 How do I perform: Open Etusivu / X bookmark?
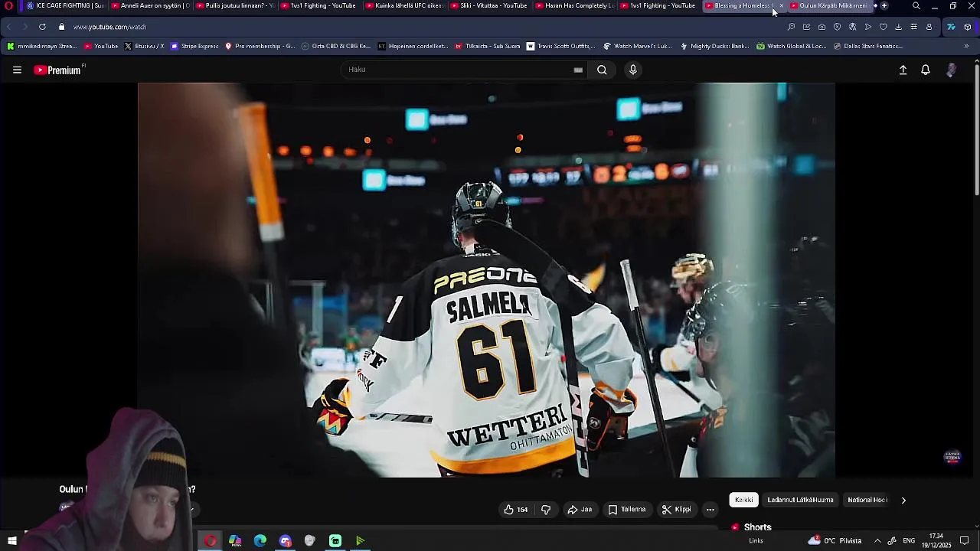click(144, 46)
